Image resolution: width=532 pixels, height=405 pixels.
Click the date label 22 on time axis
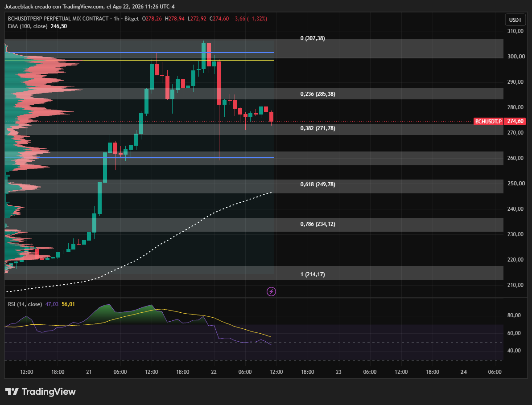point(214,372)
